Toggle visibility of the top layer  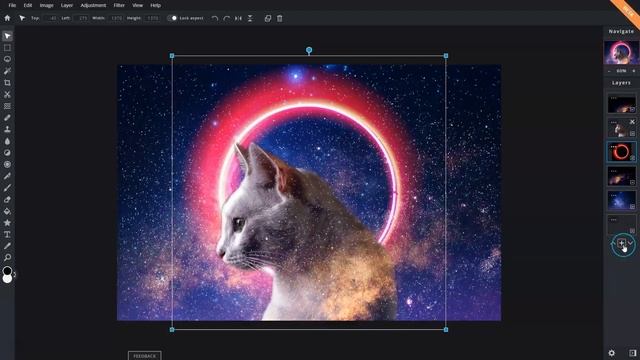(632, 109)
